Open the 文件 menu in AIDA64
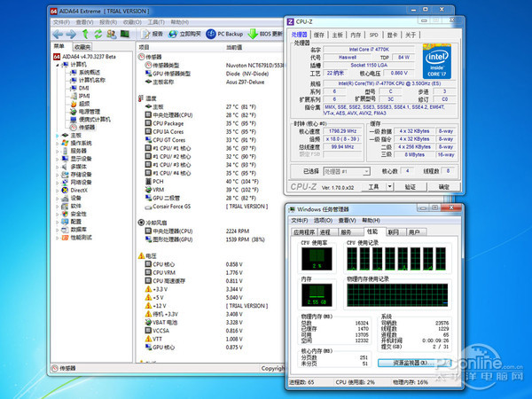 [61, 20]
